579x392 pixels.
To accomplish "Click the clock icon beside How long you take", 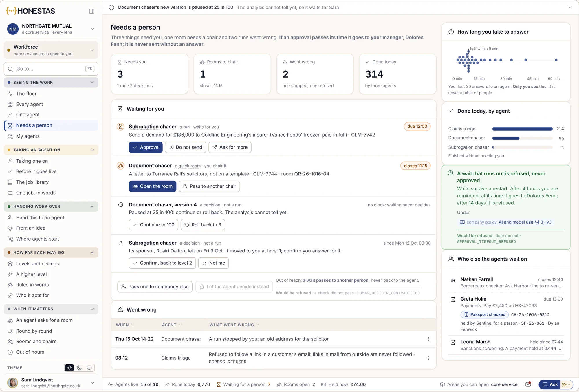I will tap(451, 32).
